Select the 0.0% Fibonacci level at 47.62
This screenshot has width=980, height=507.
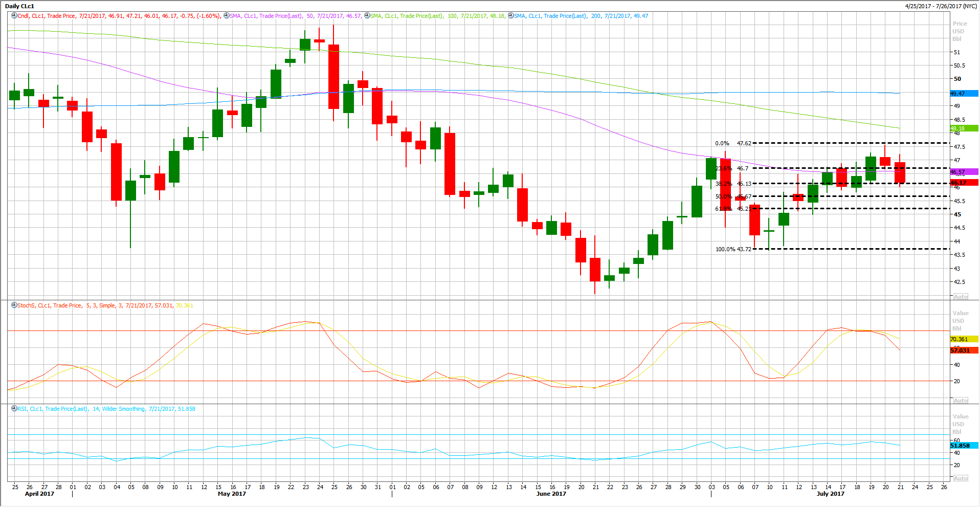(733, 143)
